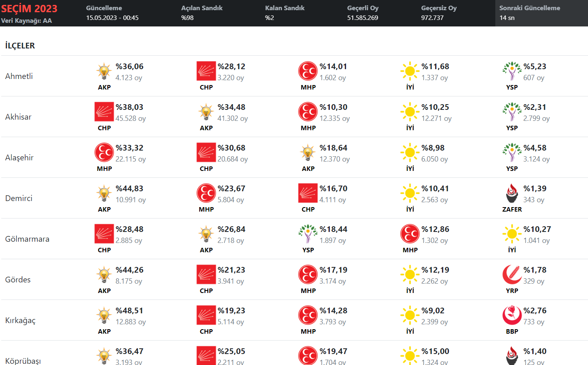Click %15,00 İYİ percentage in Köprübaşı
The image size is (588, 365).
(435, 351)
